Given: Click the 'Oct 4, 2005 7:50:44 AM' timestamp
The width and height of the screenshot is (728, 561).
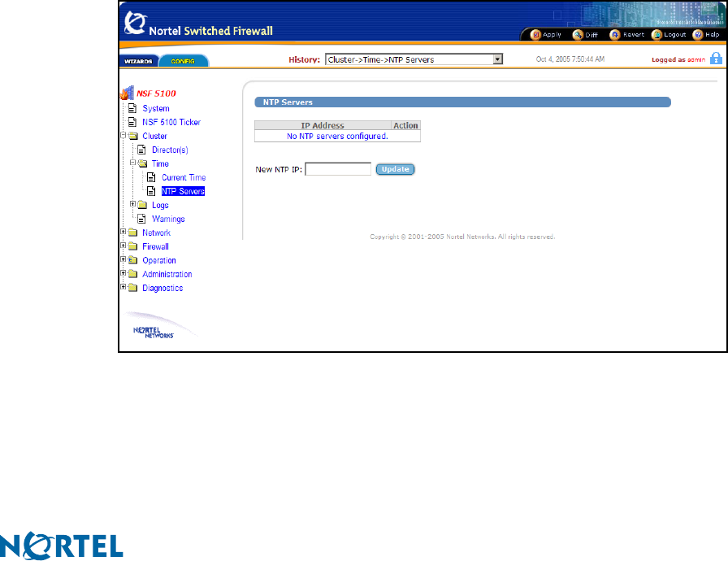Looking at the screenshot, I should (570, 59).
